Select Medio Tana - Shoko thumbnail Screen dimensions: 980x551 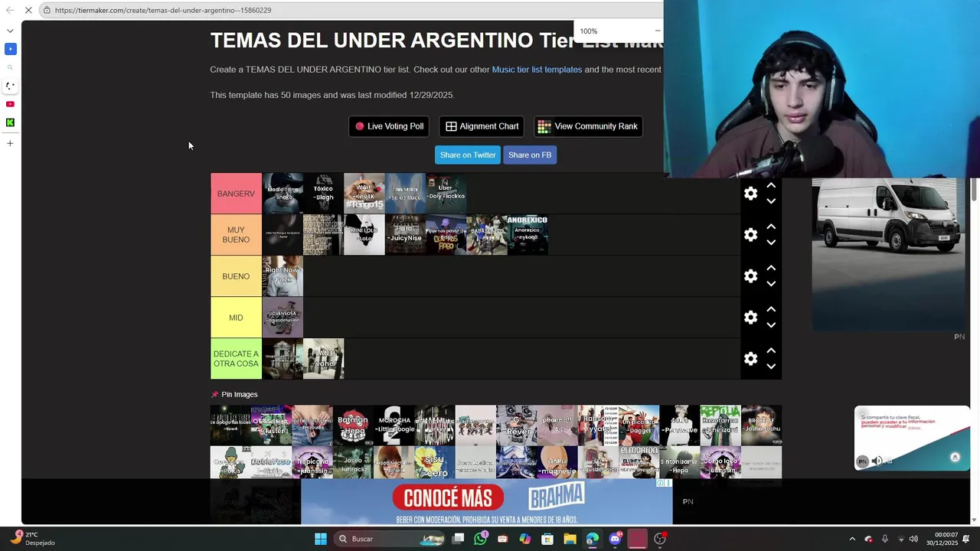[x=283, y=194]
